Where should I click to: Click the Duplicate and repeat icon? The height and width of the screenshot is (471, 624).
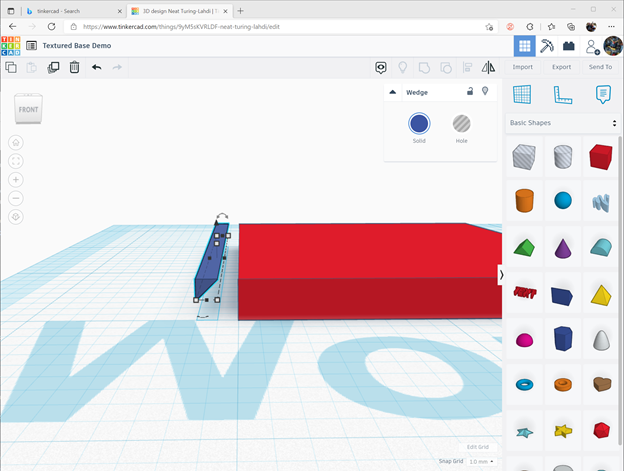(53, 67)
